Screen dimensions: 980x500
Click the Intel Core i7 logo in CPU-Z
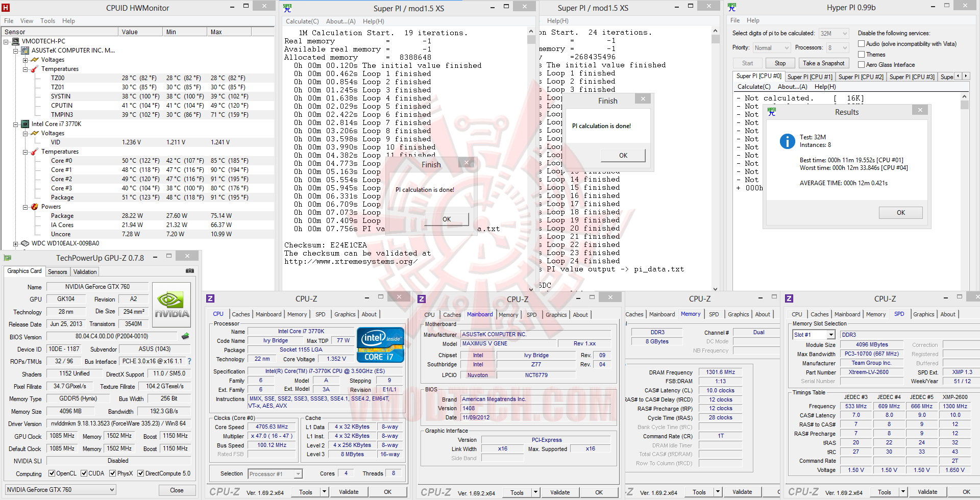tap(380, 345)
